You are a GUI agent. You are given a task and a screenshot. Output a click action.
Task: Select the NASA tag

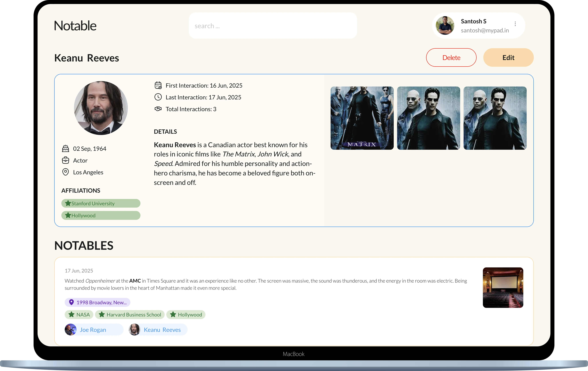click(x=79, y=315)
